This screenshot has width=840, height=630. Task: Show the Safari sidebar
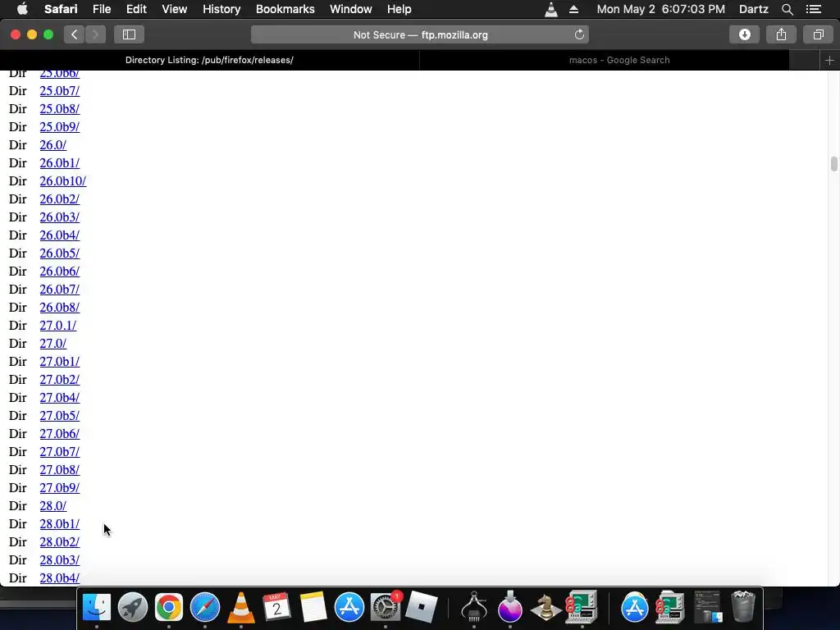click(129, 34)
